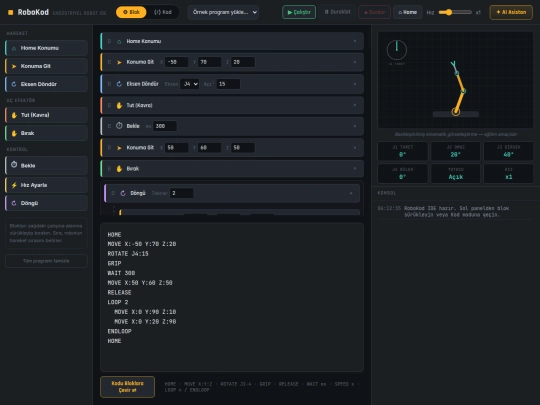The height and width of the screenshot is (405, 540).
Task: Click the robot arm visualization canvas
Action: [455, 80]
